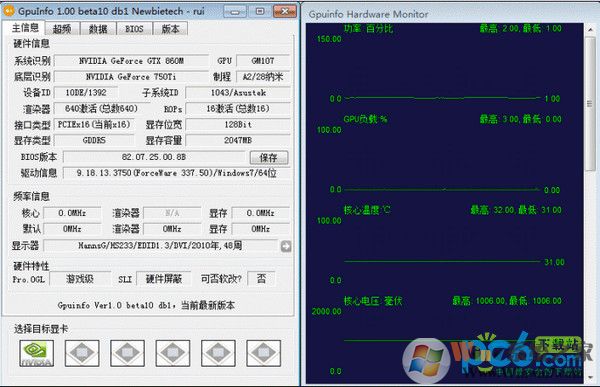Open the 超频 overclock tab

click(62, 29)
